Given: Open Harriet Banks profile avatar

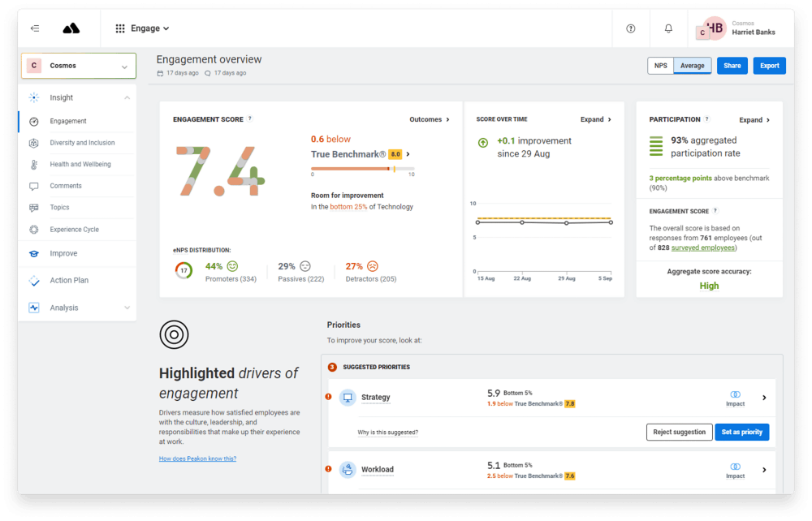Looking at the screenshot, I should [x=715, y=28].
